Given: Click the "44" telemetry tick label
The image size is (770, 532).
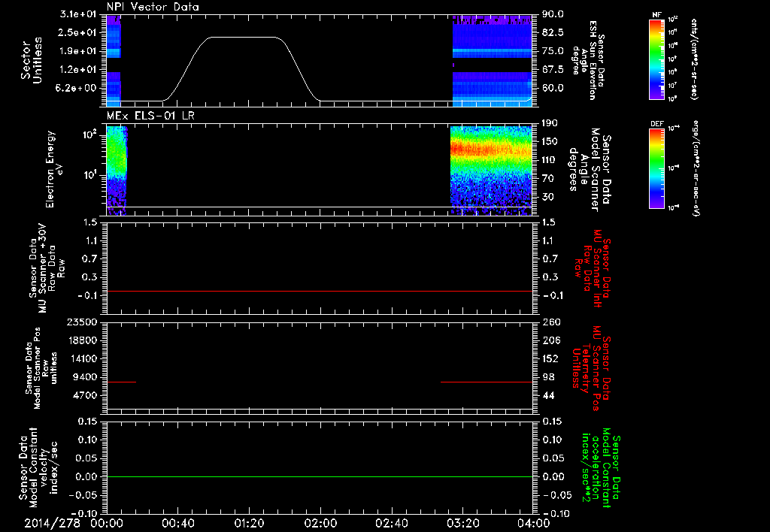Looking at the screenshot, I should pyautogui.click(x=548, y=395).
